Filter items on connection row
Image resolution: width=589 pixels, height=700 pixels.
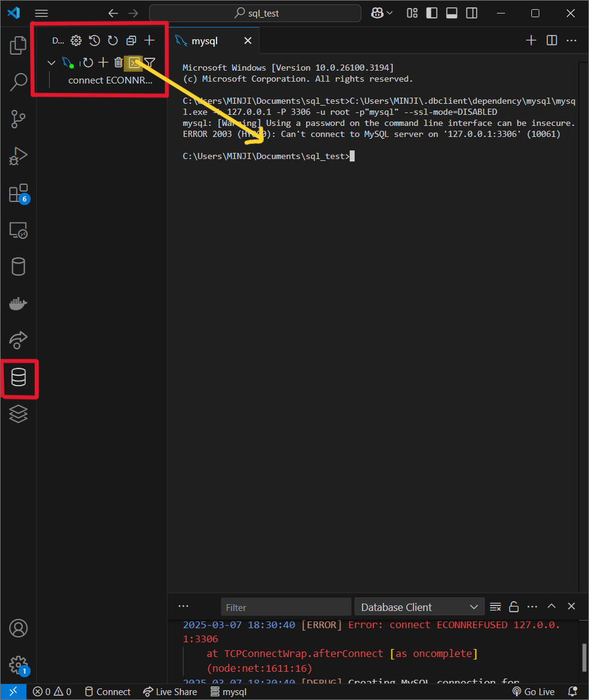tap(150, 63)
